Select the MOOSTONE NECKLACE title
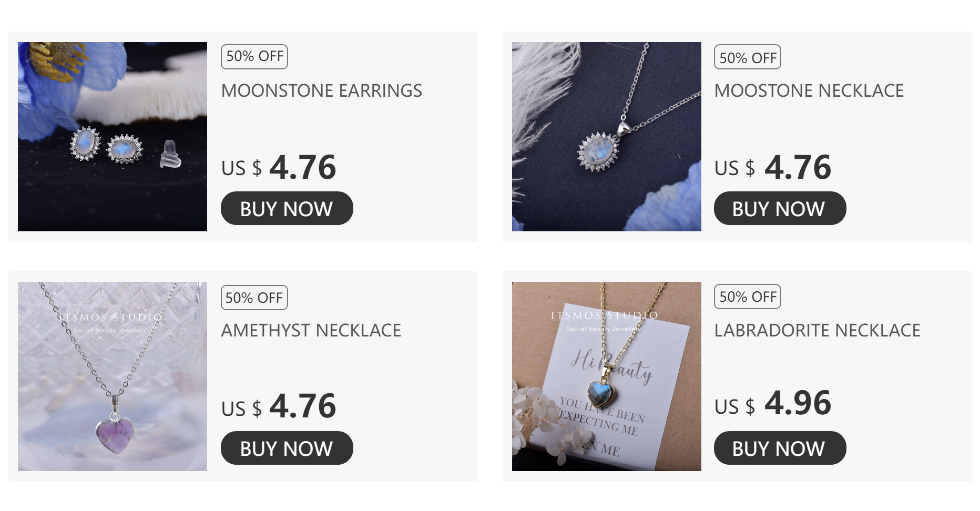980x511 pixels. pos(809,90)
